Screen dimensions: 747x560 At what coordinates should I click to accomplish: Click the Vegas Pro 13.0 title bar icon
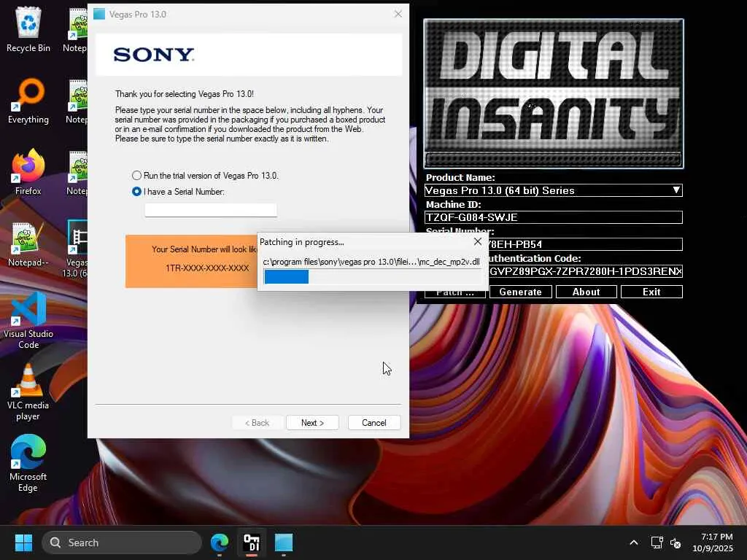[99, 15]
